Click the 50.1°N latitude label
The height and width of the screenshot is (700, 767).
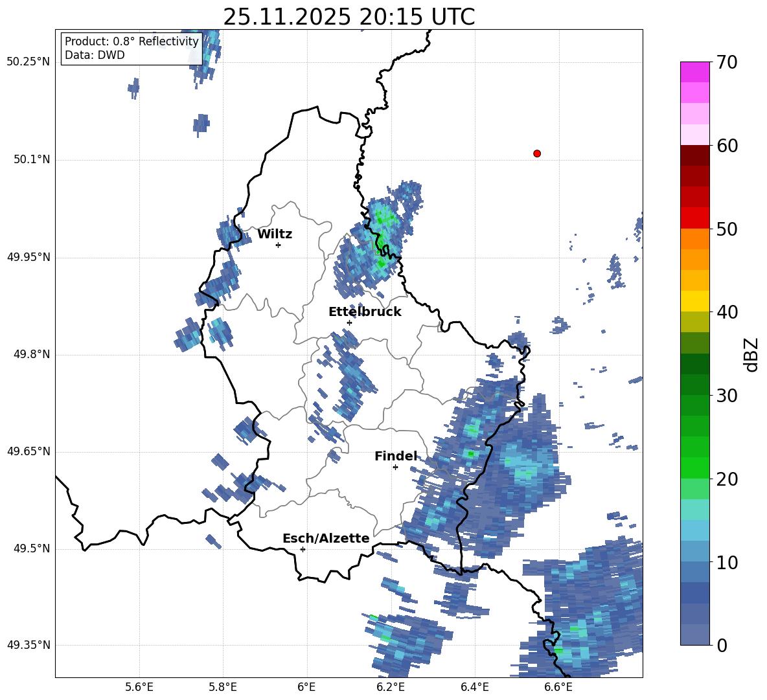31,160
